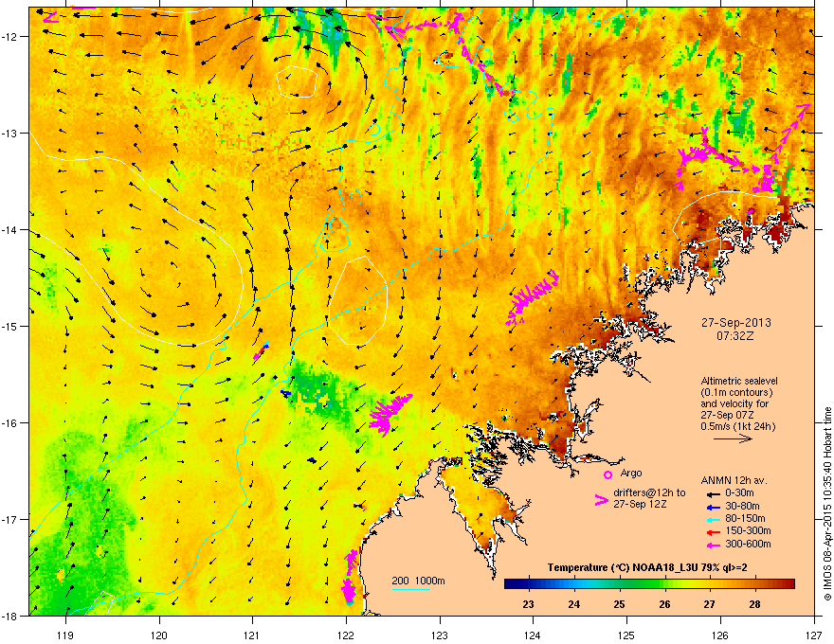This screenshot has width=834, height=644.
Task: Click the longitude axis label 122
Action: pos(346,635)
